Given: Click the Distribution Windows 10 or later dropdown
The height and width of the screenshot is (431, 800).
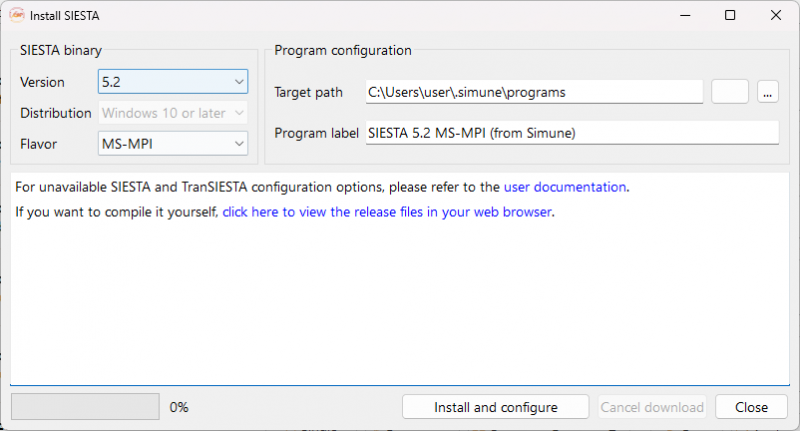Looking at the screenshot, I should [x=172, y=113].
